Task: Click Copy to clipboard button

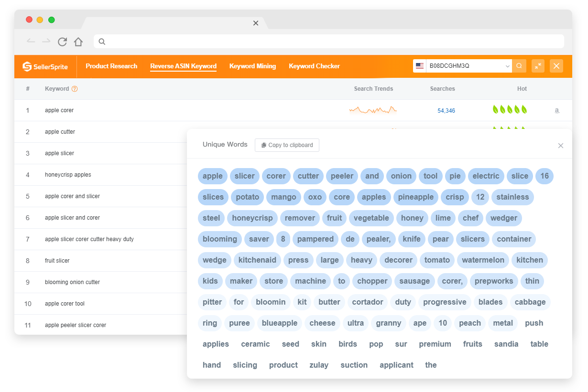Action: pyautogui.click(x=287, y=145)
